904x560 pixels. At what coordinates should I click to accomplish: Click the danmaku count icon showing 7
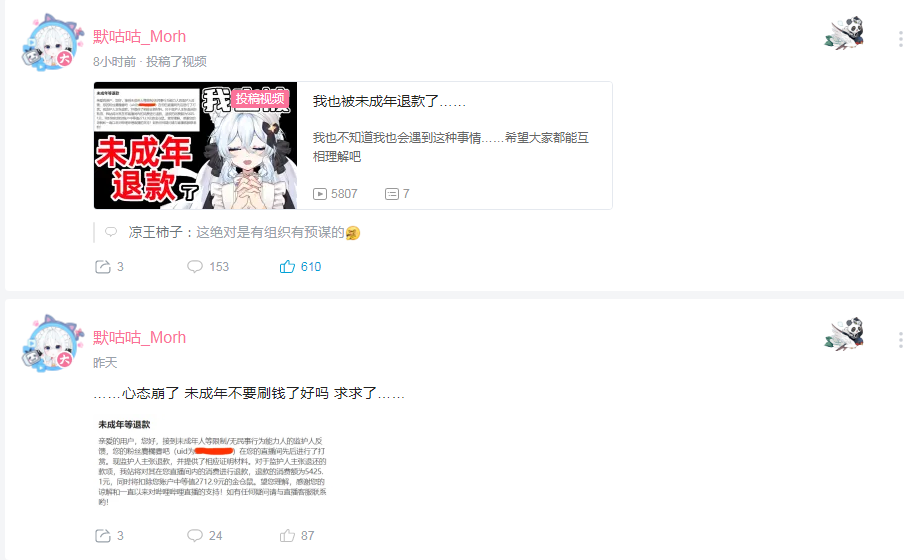pyautogui.click(x=392, y=194)
